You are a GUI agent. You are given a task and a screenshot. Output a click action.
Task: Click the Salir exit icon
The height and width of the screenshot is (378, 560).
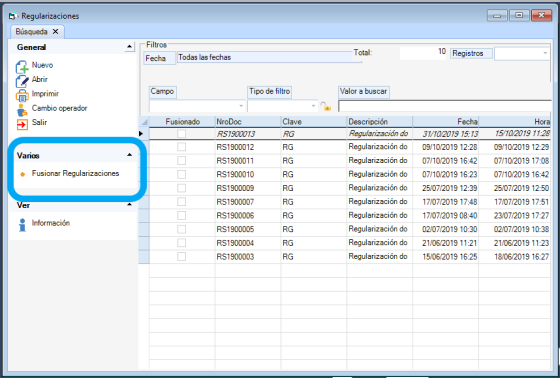(x=22, y=124)
